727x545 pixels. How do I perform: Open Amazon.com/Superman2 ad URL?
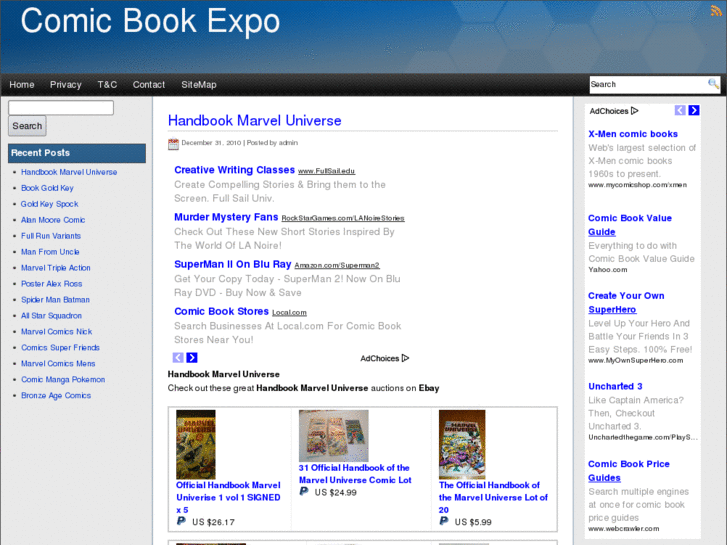point(337,265)
